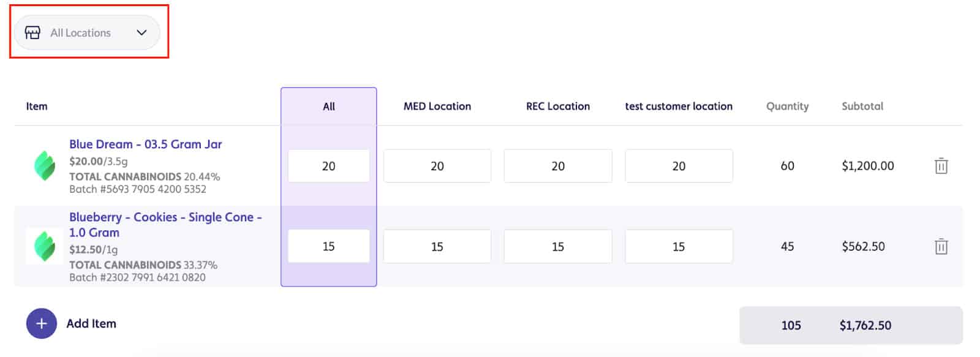Click the storefront icon in location selector
The width and height of the screenshot is (980, 357).
[32, 32]
